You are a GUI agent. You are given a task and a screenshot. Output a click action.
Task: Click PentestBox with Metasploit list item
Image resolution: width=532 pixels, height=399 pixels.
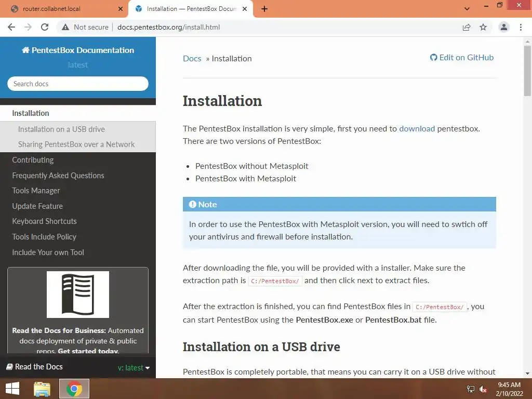click(246, 179)
